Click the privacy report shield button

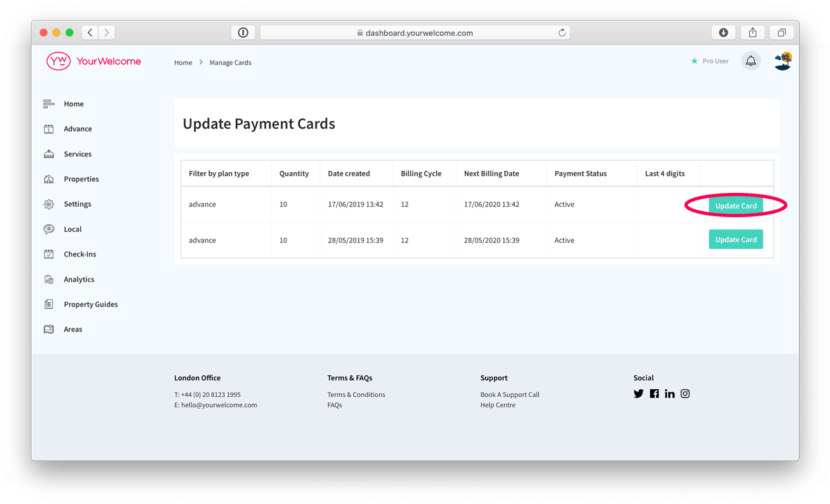[x=243, y=32]
